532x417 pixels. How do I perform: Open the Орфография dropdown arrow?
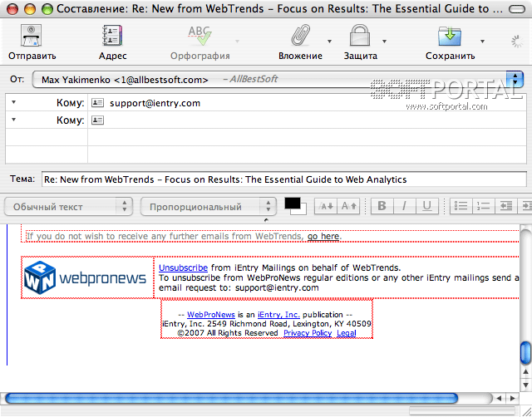tap(238, 42)
